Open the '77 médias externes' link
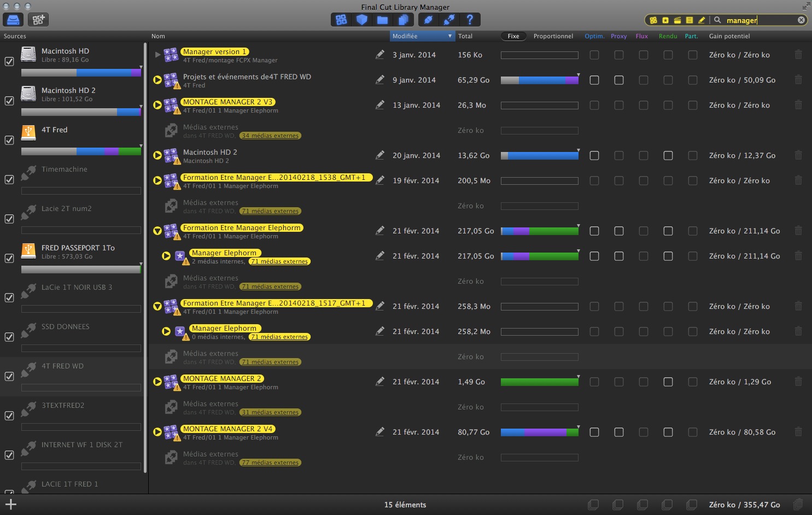Screen dimensions: 812x515 tap(270, 463)
